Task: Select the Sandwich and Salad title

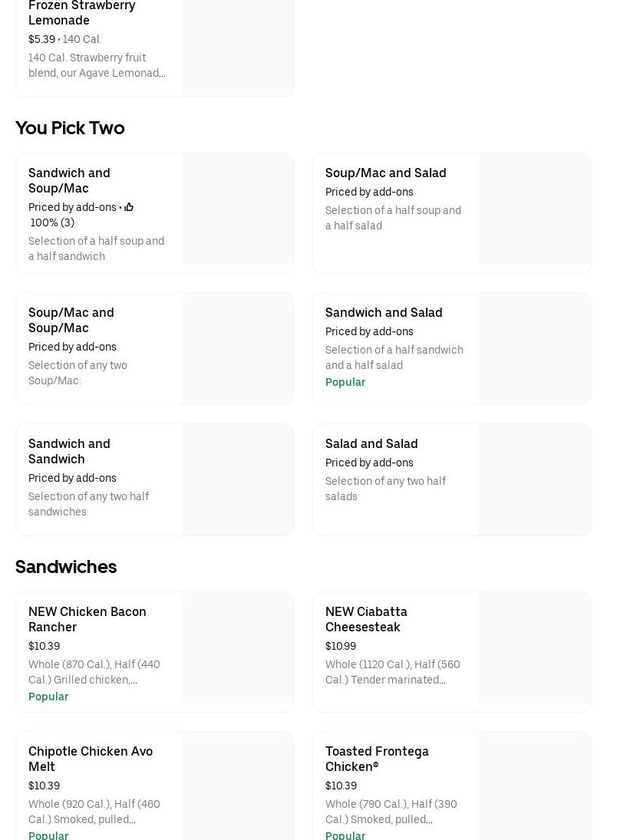Action: pyautogui.click(x=384, y=313)
